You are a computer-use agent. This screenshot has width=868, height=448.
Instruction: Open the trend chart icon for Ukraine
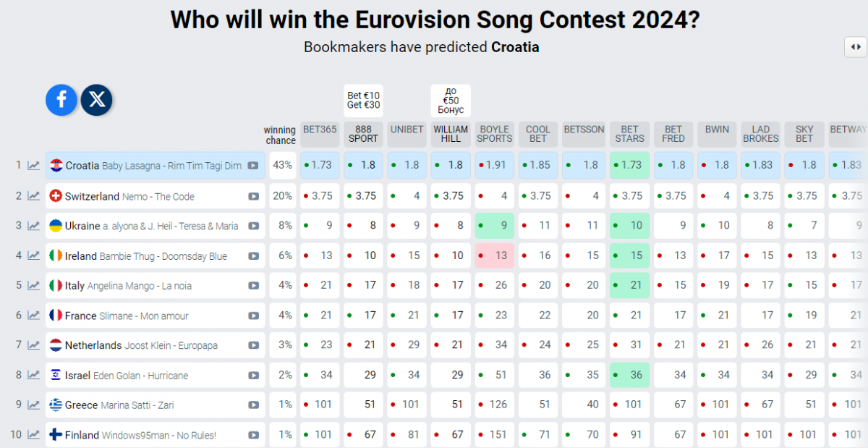pyautogui.click(x=34, y=226)
